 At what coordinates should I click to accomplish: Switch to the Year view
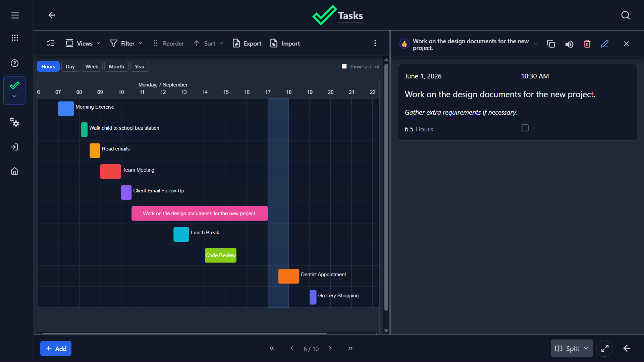coord(140,66)
